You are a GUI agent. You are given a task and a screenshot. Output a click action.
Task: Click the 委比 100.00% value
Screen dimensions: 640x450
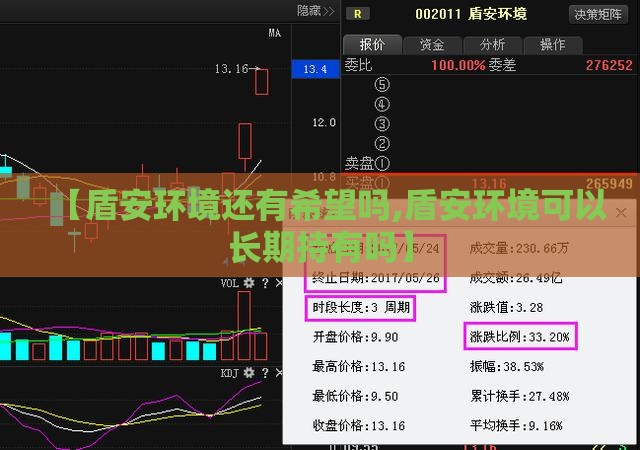pos(458,65)
